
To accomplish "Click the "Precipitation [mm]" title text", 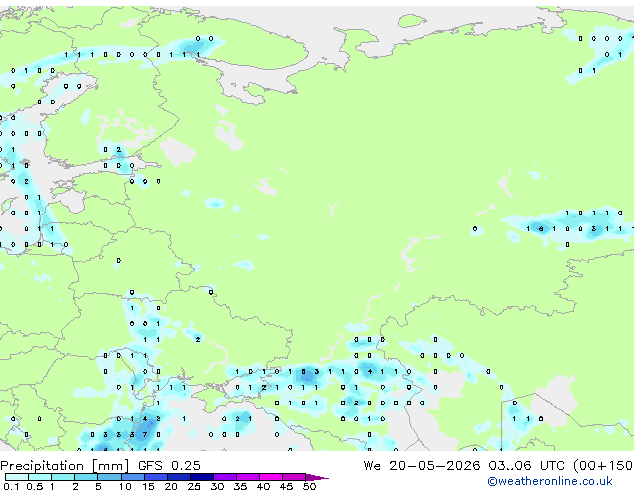I will [x=65, y=466].
